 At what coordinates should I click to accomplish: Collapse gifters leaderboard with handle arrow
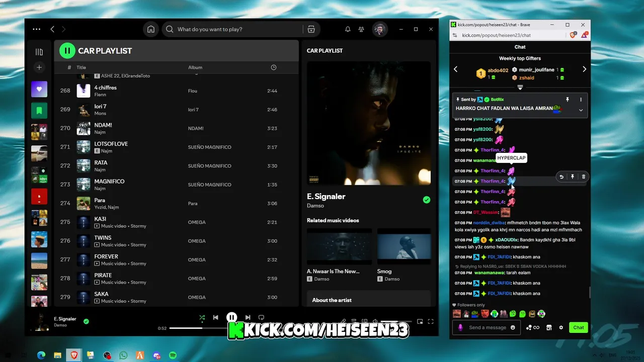(x=520, y=87)
